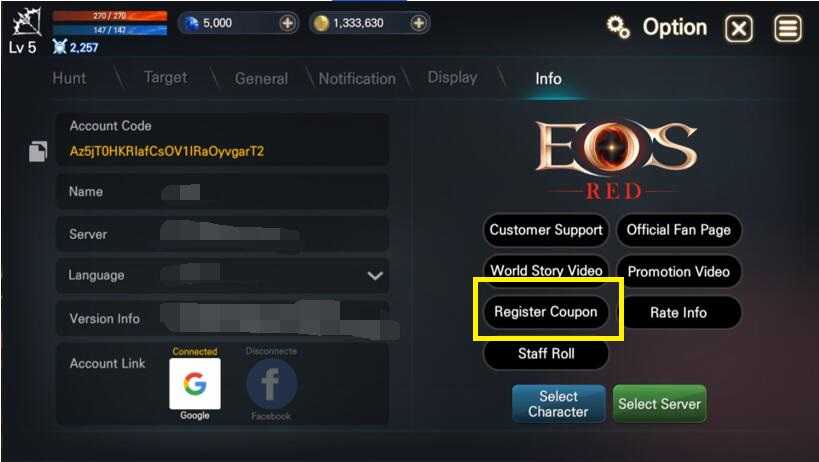Click the connected Google account icon
This screenshot has width=819, height=462.
click(x=195, y=384)
